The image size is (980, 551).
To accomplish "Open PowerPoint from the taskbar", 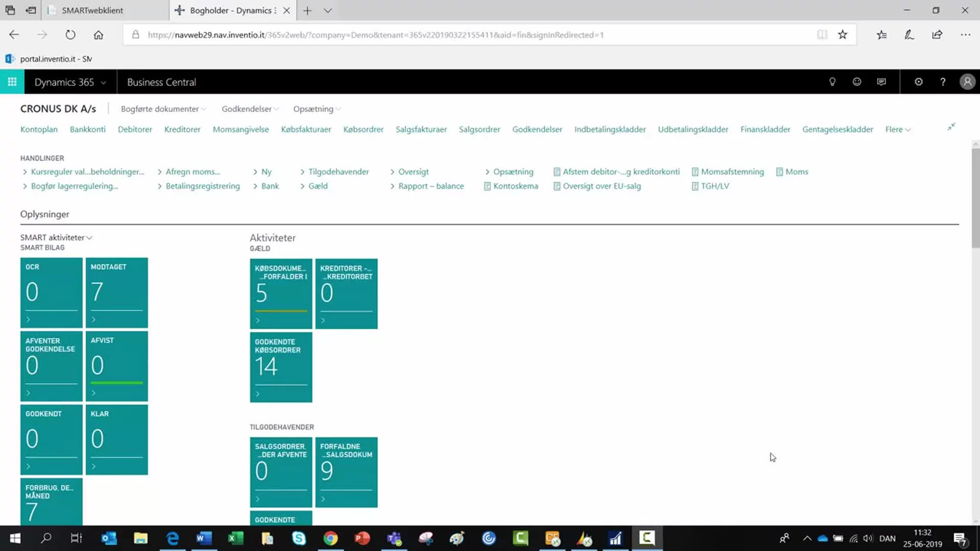I will (x=362, y=538).
